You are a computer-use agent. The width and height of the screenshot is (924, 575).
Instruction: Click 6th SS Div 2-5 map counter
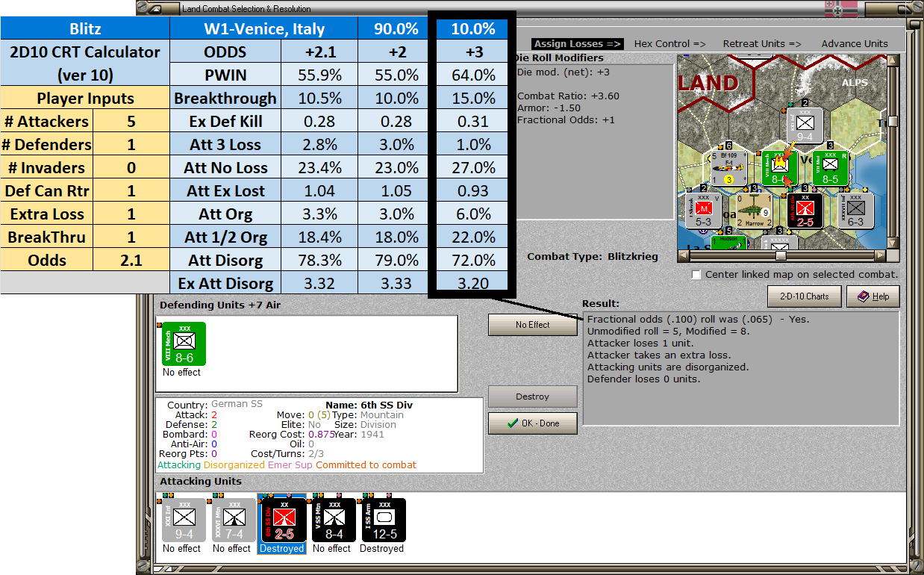pos(805,211)
